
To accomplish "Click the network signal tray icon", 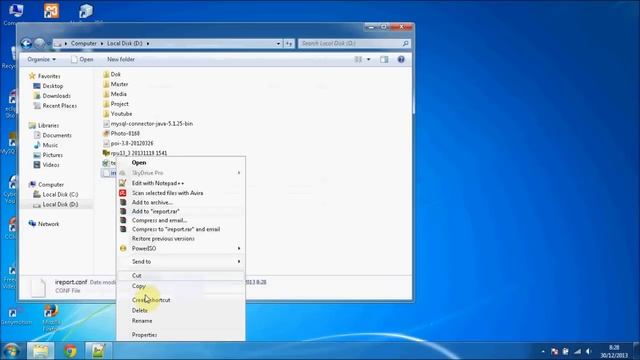I will point(577,351).
